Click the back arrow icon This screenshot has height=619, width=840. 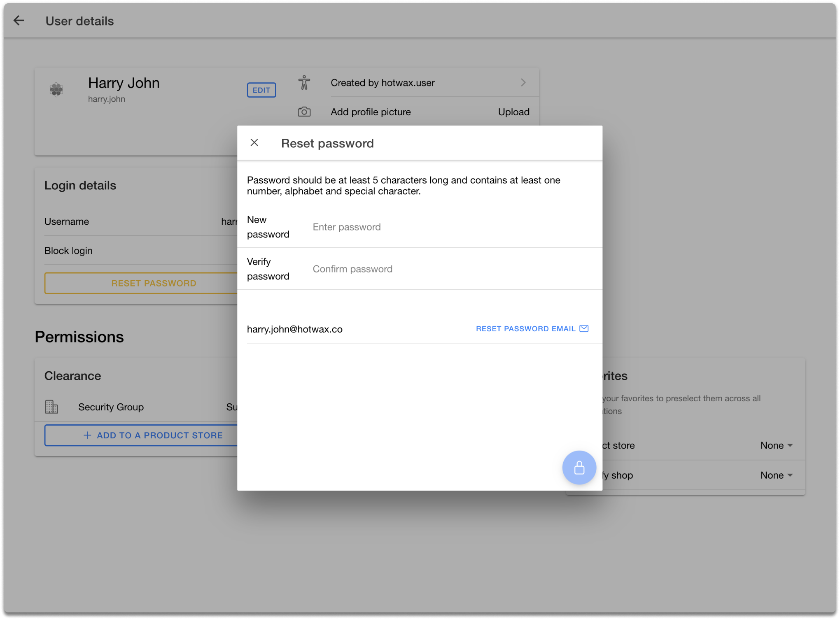point(19,21)
